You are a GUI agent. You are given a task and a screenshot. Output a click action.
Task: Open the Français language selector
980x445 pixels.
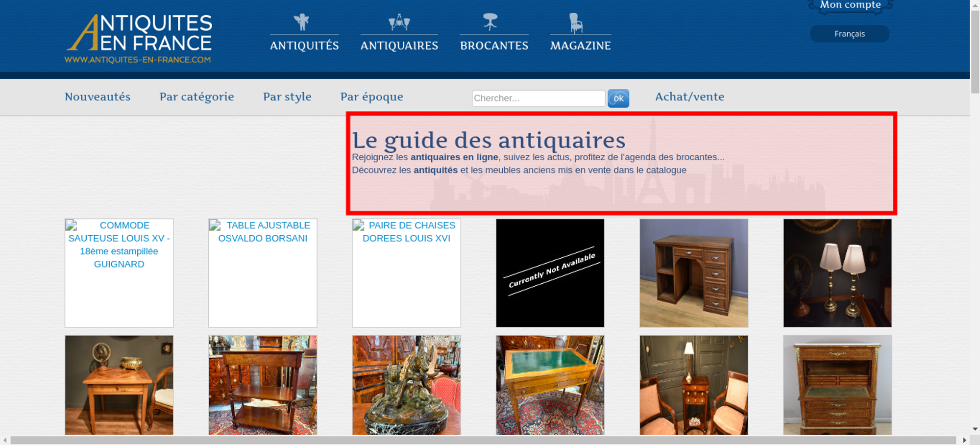pos(850,34)
